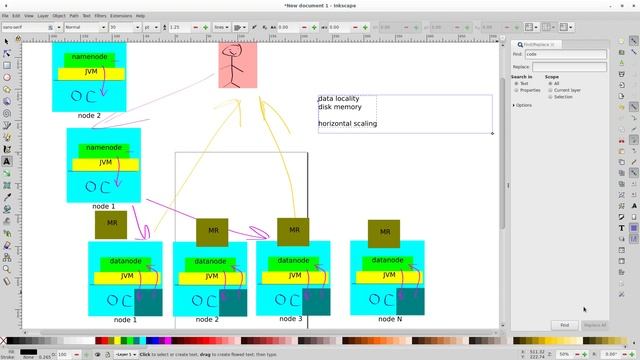Toggle superscript button in text toolbar

[254, 27]
